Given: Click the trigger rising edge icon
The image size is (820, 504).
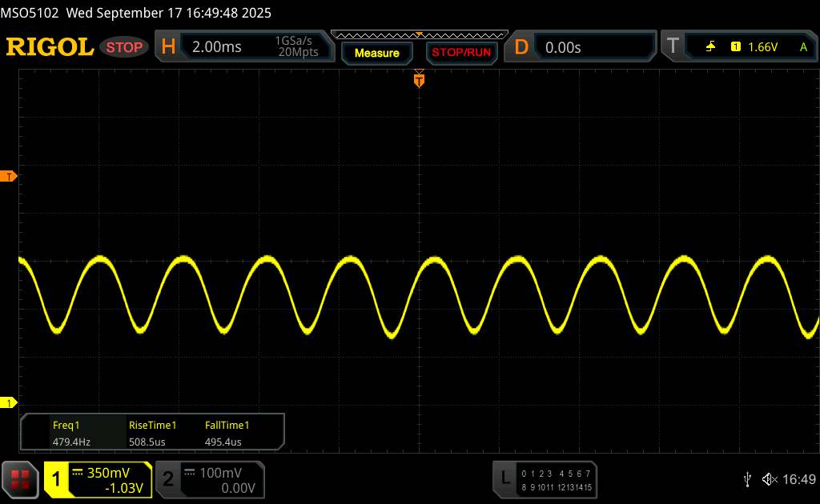Looking at the screenshot, I should (x=710, y=47).
